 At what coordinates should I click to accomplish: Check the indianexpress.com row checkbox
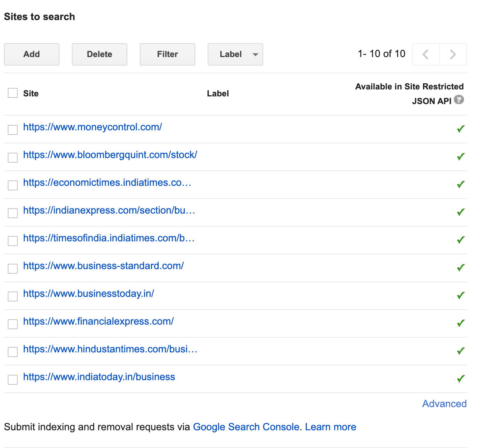(13, 213)
